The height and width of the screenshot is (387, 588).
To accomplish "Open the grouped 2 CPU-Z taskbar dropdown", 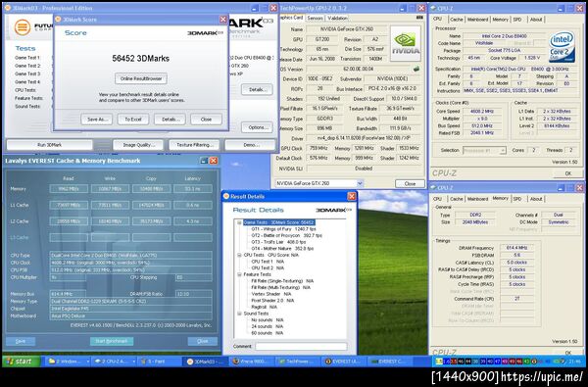I will [x=133, y=362].
